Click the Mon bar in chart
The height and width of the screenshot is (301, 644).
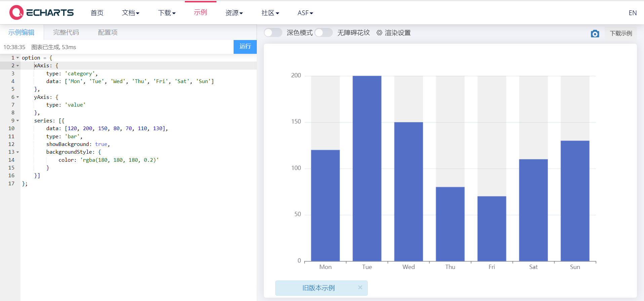click(325, 205)
